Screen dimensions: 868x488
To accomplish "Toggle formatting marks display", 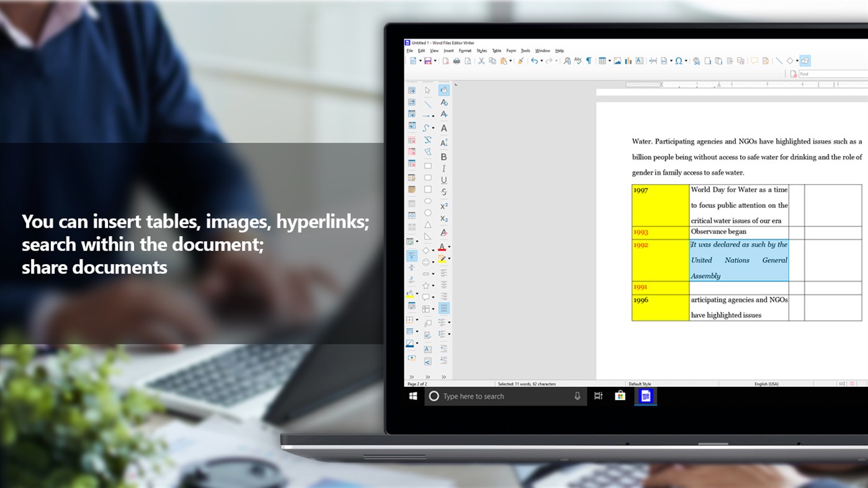I will click(x=588, y=60).
